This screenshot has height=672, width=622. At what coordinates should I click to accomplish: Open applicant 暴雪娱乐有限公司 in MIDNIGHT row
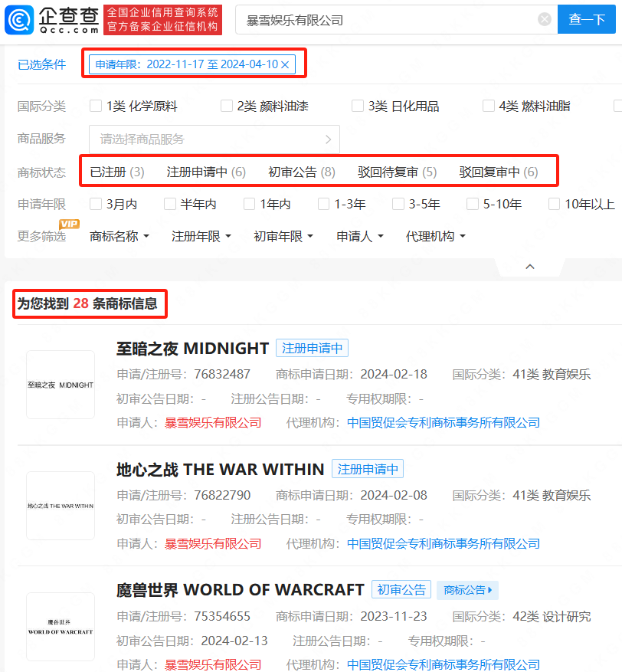click(213, 423)
